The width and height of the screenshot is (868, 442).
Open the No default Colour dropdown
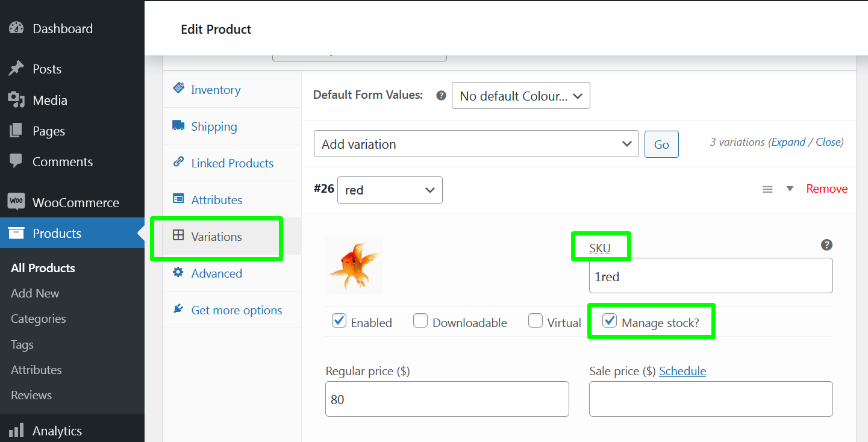(x=521, y=96)
